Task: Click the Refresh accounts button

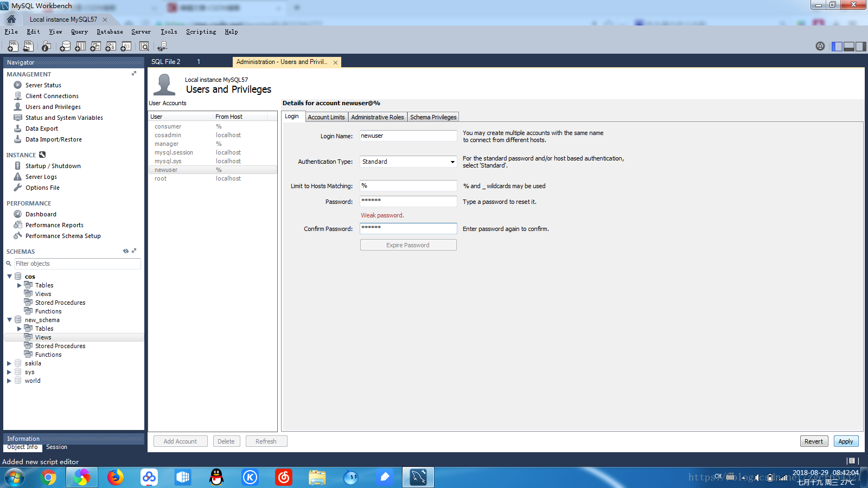Action: pos(266,441)
